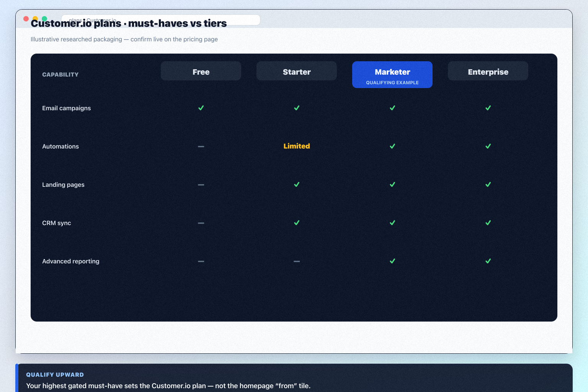Click the Landing pages row label
This screenshot has height=392, width=588.
point(63,185)
